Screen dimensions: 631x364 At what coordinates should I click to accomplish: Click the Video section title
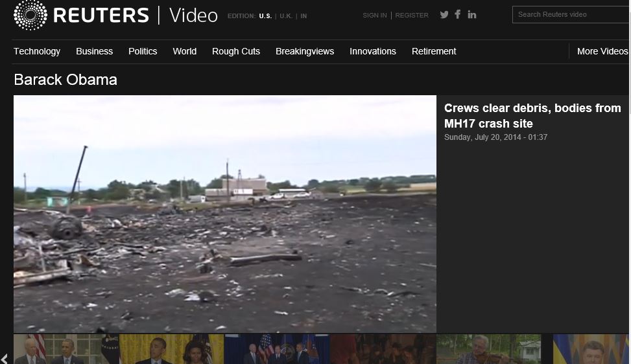[193, 16]
